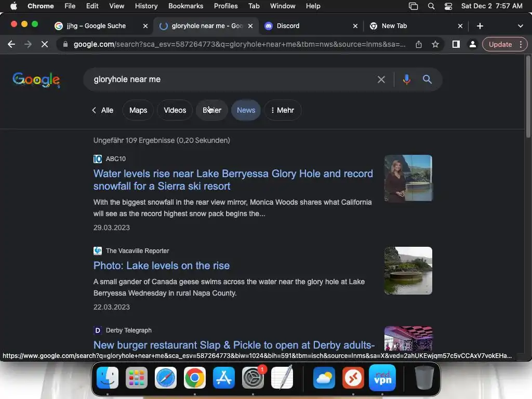This screenshot has width=532, height=399.
Task: Click the Chrome back arrow button
Action: pos(11,45)
